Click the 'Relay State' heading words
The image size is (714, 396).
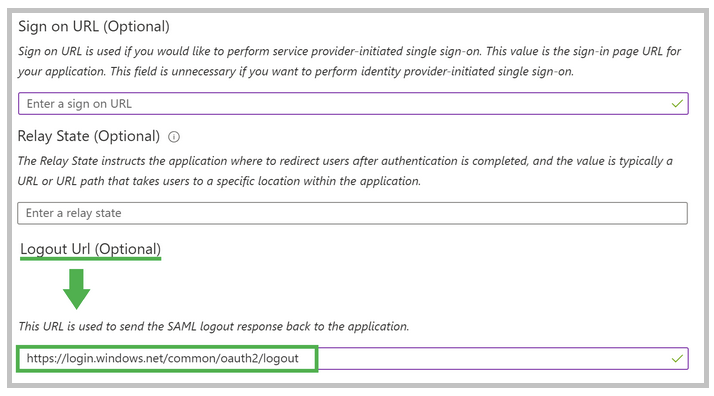click(53, 136)
